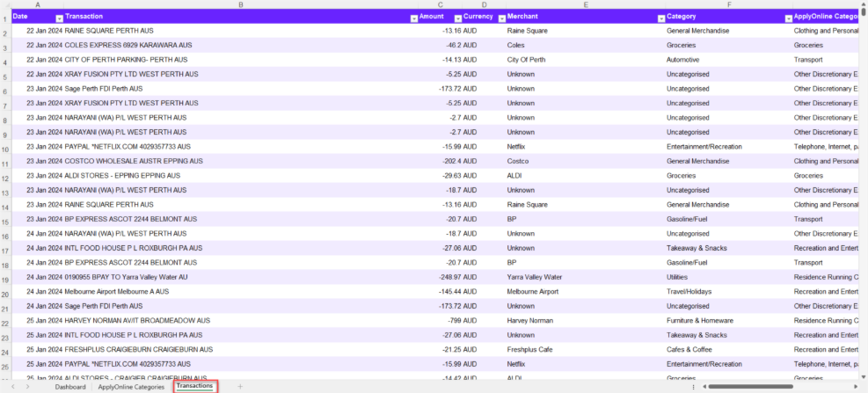Image resolution: width=868 pixels, height=393 pixels.
Task: Select column C header
Action: tap(440, 4)
